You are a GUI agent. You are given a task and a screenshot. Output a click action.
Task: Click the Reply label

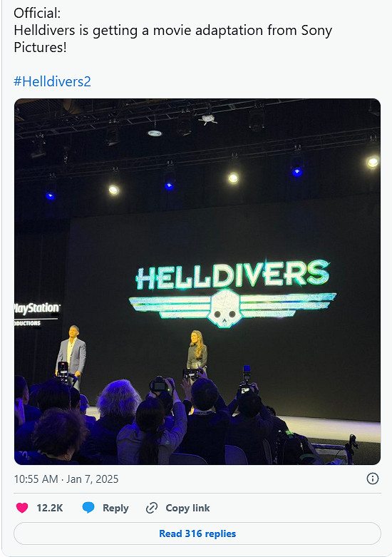[x=115, y=509]
